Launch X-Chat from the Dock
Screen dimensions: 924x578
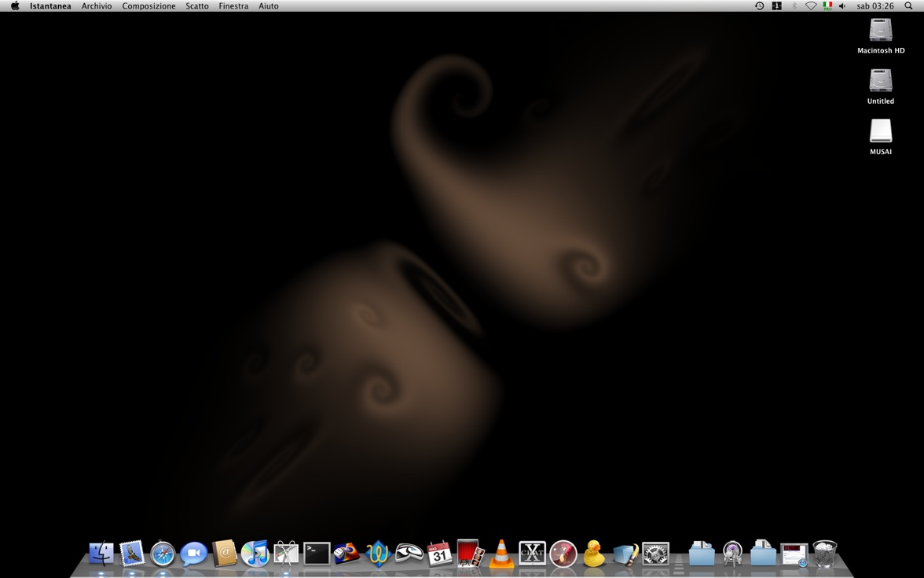(x=532, y=554)
